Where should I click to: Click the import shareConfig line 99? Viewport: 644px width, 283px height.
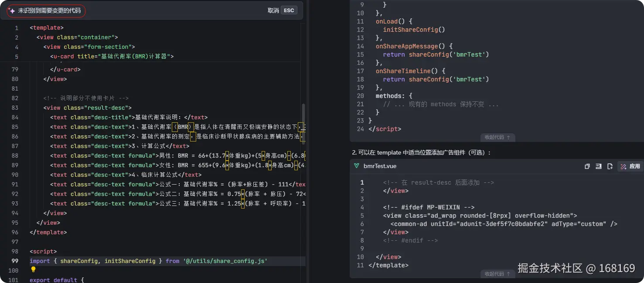(x=148, y=261)
